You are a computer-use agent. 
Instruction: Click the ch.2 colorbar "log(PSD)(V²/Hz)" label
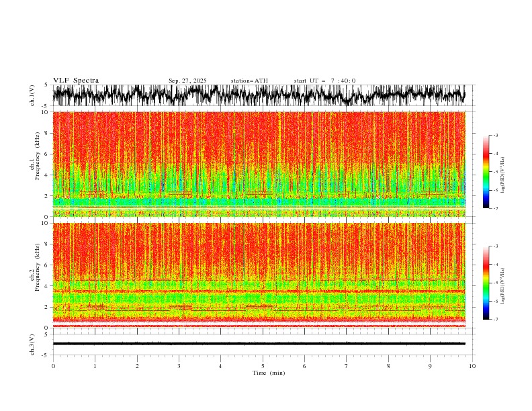[x=502, y=285]
